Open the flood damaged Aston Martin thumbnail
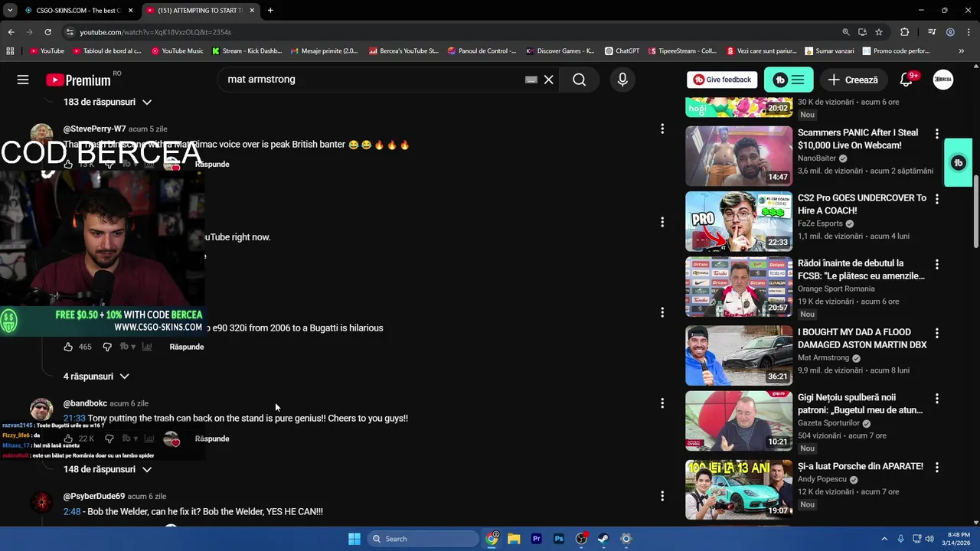 739,356
